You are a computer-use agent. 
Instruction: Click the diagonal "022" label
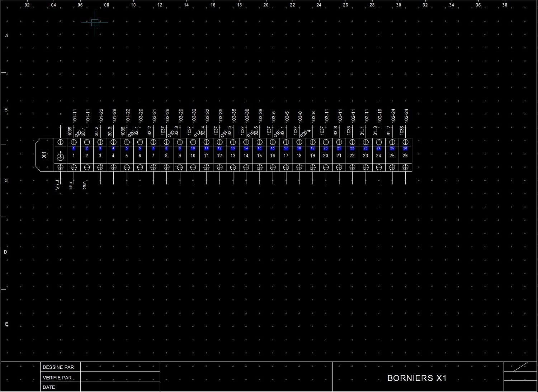[78, 134]
